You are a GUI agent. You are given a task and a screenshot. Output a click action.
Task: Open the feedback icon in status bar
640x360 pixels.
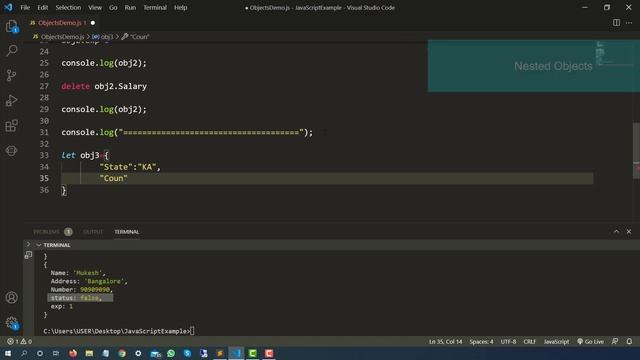615,342
